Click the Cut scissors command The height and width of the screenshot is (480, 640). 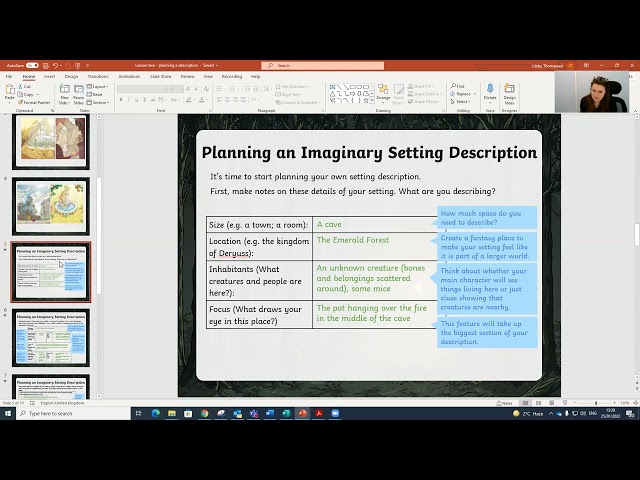(24, 87)
